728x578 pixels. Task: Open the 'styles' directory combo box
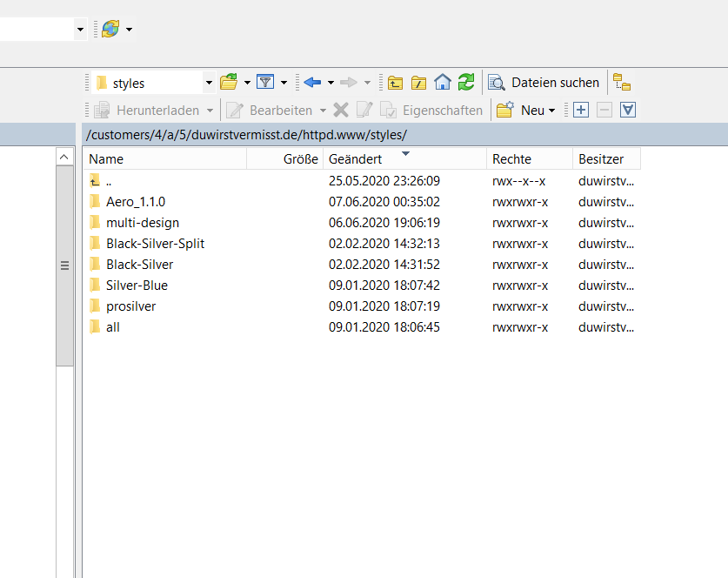[x=153, y=84]
